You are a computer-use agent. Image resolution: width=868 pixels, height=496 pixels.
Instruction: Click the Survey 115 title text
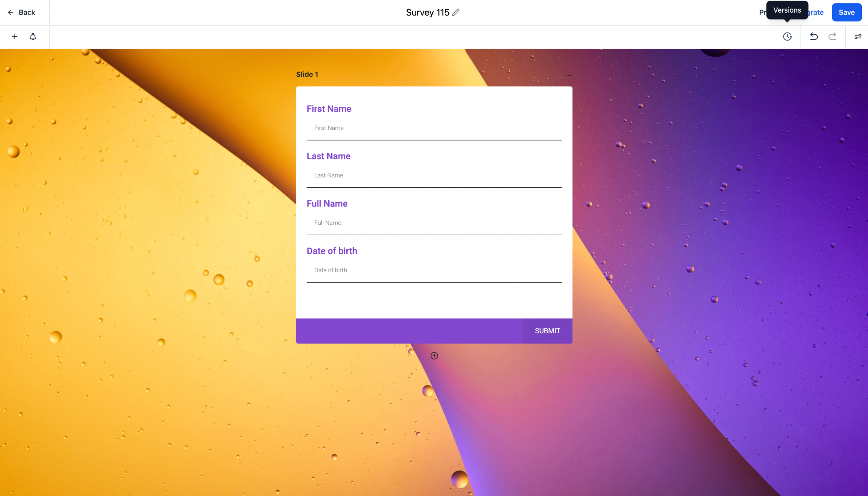[x=427, y=12]
